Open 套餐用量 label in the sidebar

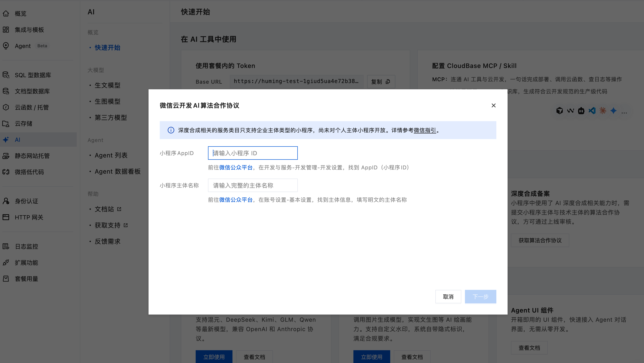[x=26, y=279]
